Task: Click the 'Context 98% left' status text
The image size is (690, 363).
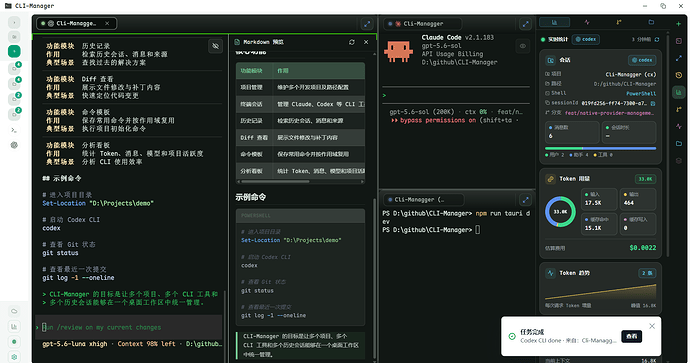Action: pos(146,344)
